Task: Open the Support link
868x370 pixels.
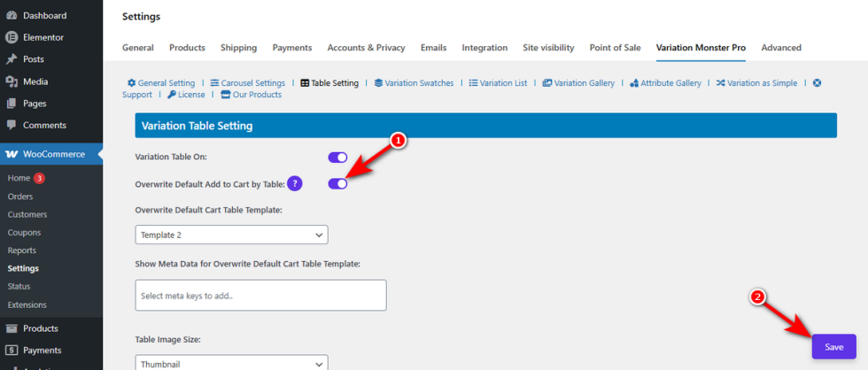Action: pyautogui.click(x=137, y=95)
